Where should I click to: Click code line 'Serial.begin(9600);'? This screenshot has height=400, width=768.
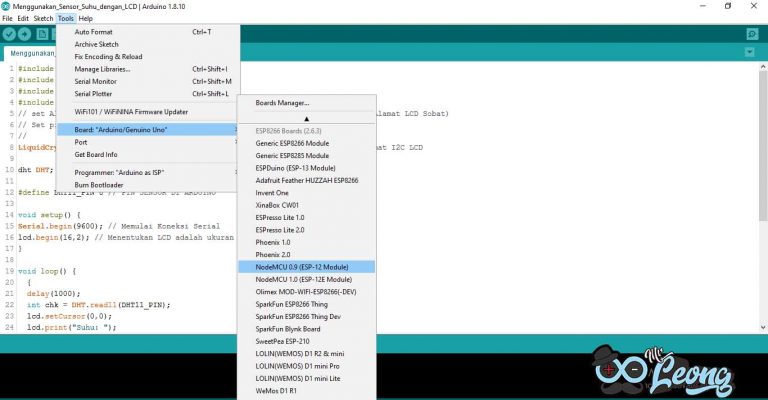click(x=61, y=226)
